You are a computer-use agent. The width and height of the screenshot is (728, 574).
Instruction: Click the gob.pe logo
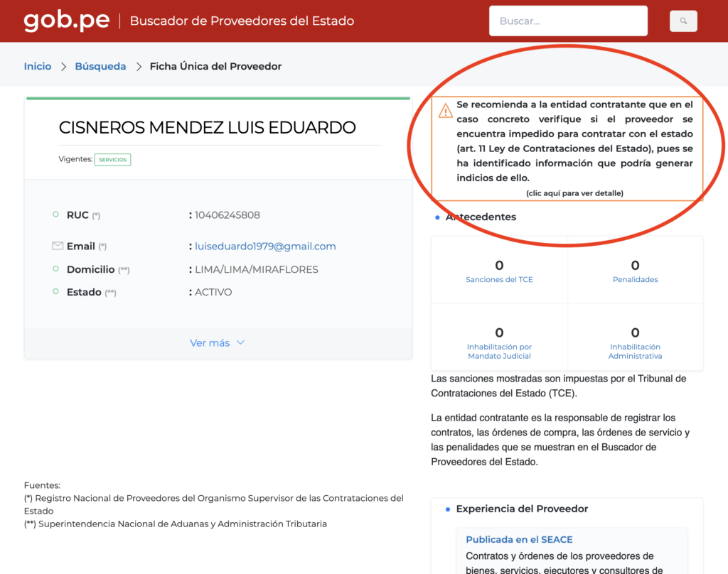tap(66, 21)
